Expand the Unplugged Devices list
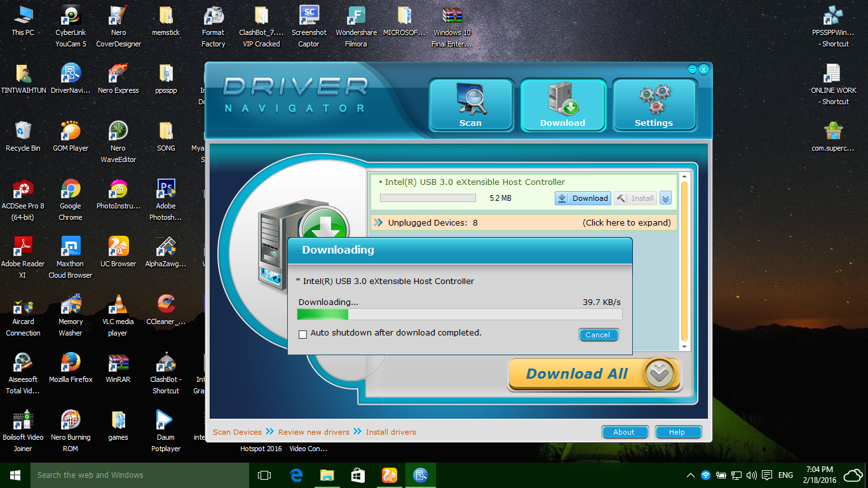 (524, 222)
